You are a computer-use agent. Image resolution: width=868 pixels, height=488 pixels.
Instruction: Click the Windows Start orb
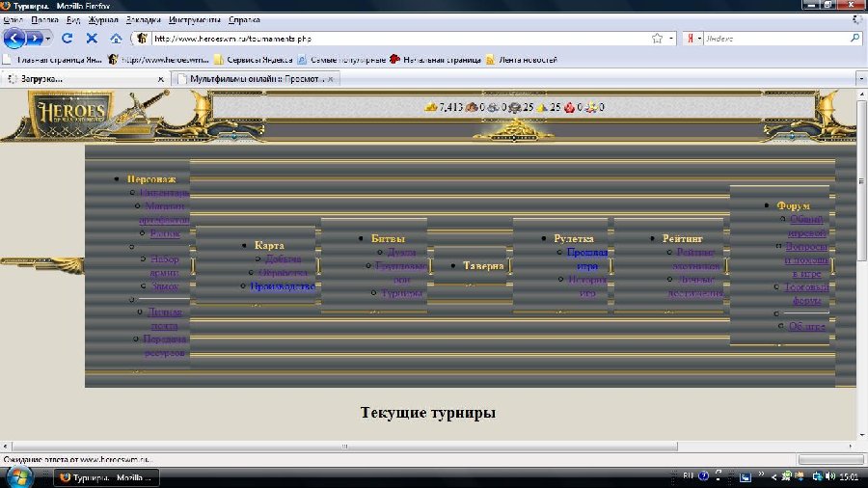(x=19, y=476)
